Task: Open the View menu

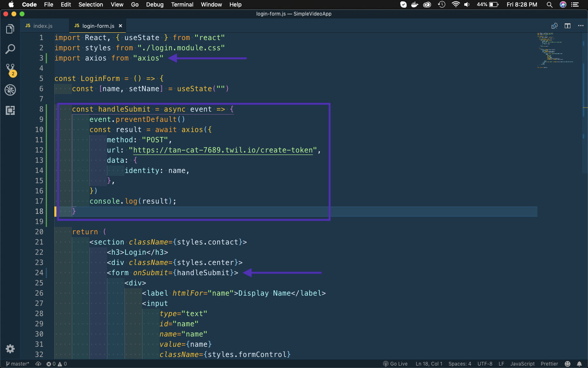Action: 117,4
